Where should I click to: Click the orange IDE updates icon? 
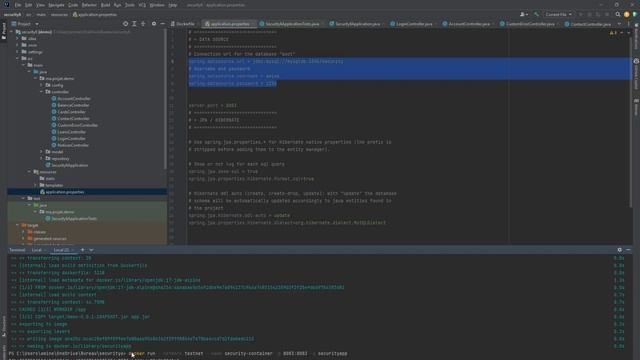[627, 14]
